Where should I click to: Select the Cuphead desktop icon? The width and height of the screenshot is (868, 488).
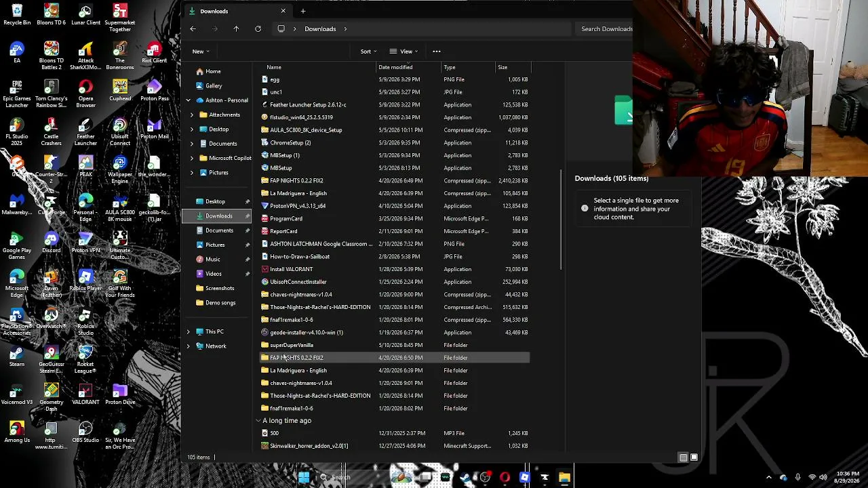pyautogui.click(x=120, y=91)
